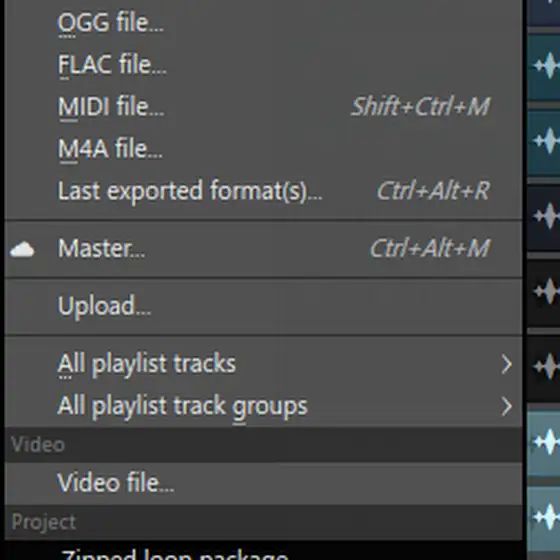
Task: Expand the All playlist tracks submenu arrow
Action: [x=506, y=365]
